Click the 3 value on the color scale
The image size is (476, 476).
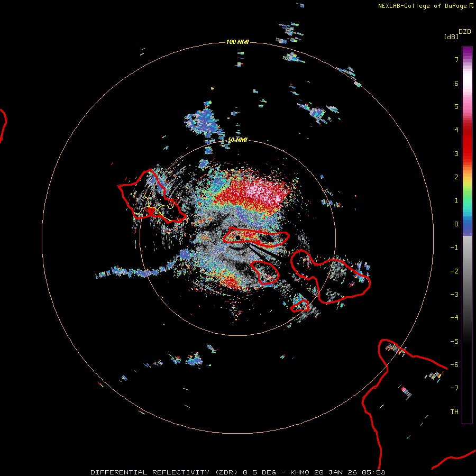[456, 153]
